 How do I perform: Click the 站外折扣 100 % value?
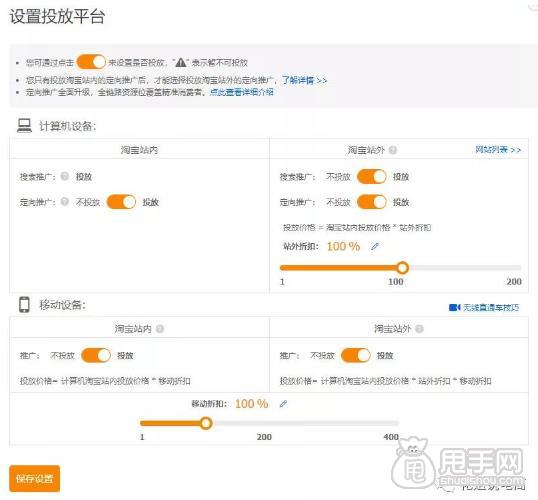tap(343, 246)
